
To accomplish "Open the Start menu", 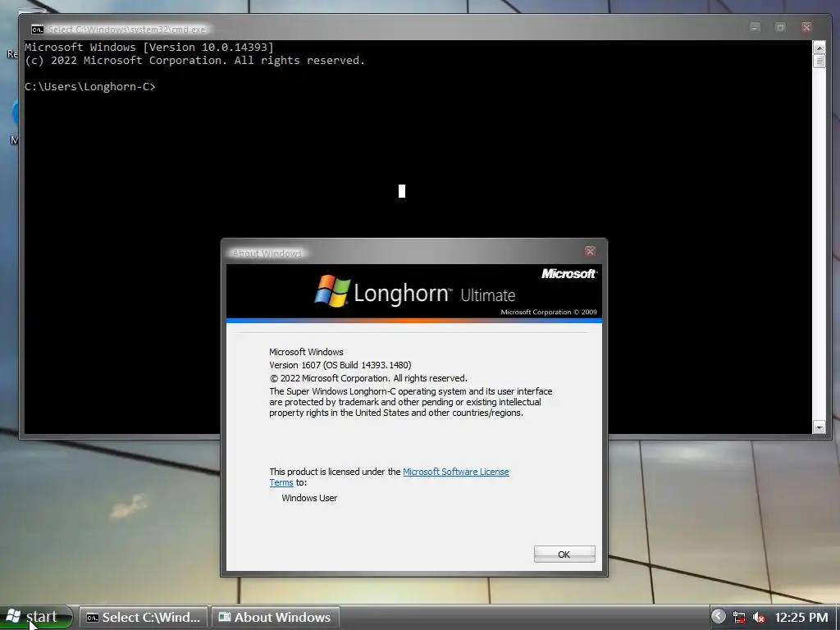I will click(x=36, y=617).
